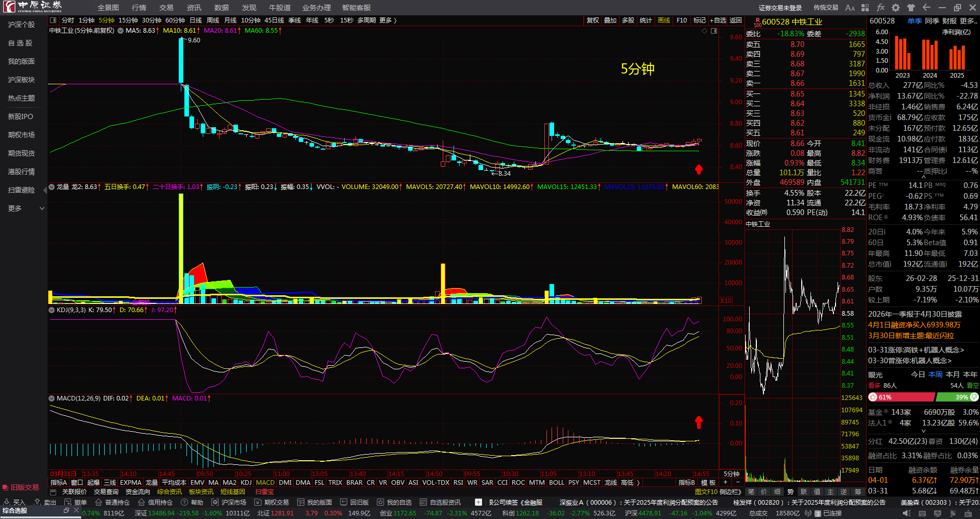Toggle the 统计 statistics mode
Screen dimensions: 980x519
[646, 20]
